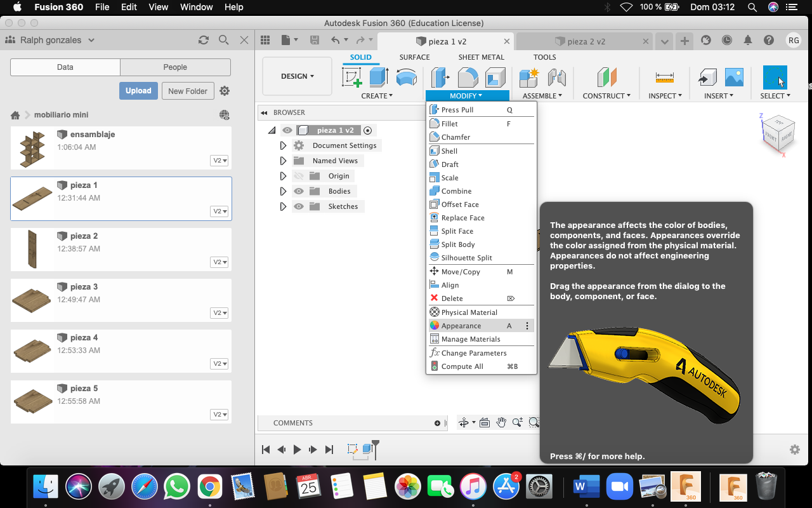Click the Shell toolbar icon
Screen dimensions: 812x508
point(495,77)
